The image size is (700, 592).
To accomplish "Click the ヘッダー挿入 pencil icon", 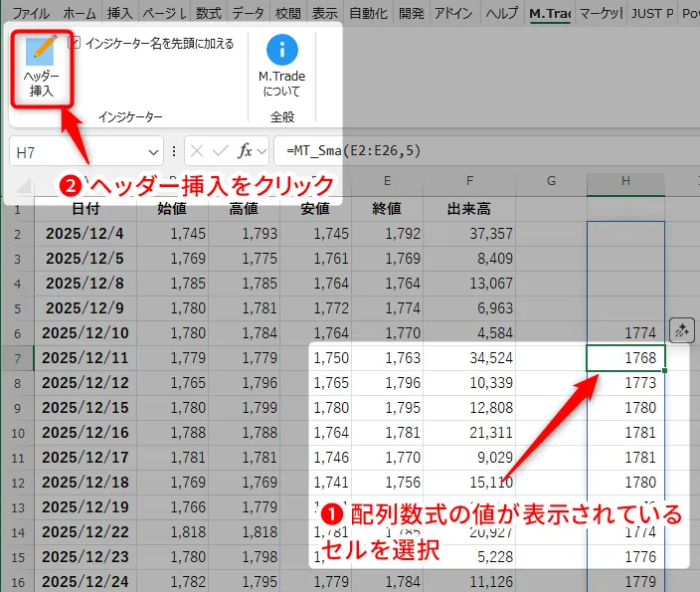I will tap(41, 51).
